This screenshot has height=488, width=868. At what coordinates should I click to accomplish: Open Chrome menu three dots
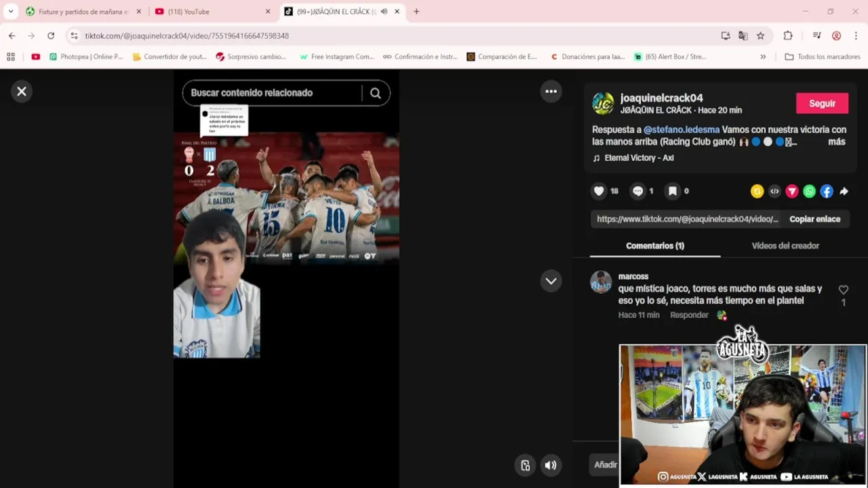(x=856, y=36)
